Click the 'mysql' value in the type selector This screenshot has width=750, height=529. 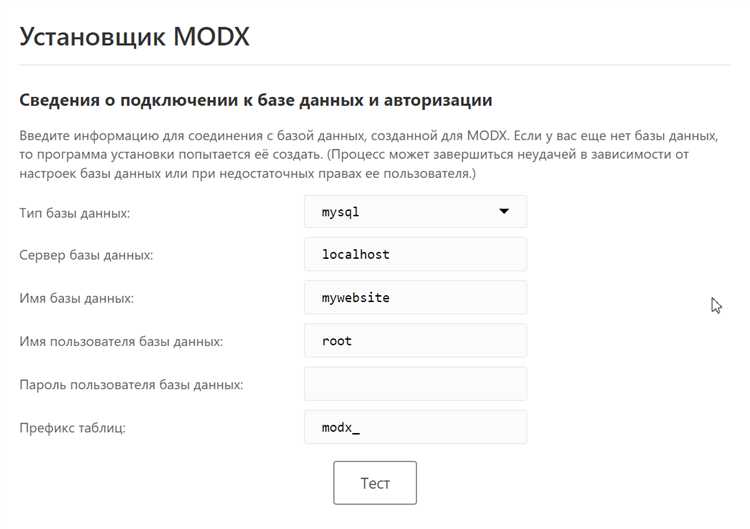pos(340,212)
